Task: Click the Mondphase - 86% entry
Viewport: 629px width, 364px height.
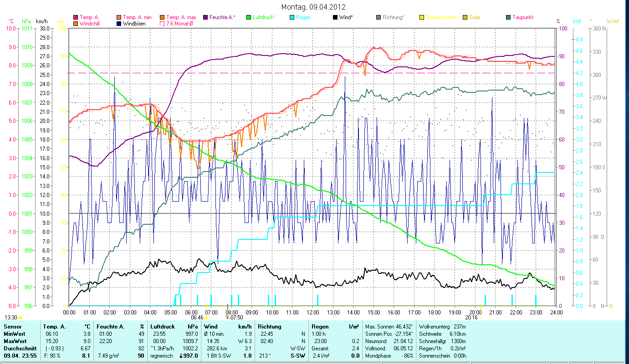Action: [x=389, y=356]
